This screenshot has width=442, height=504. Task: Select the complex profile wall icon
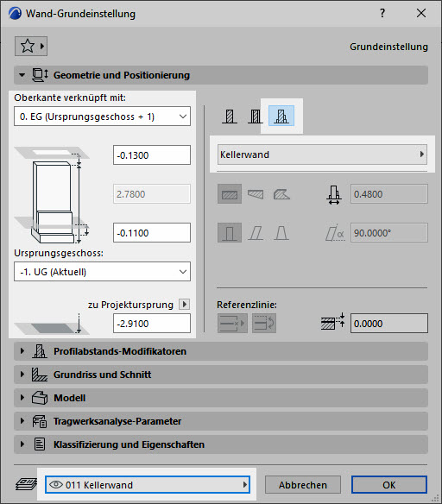(281, 116)
